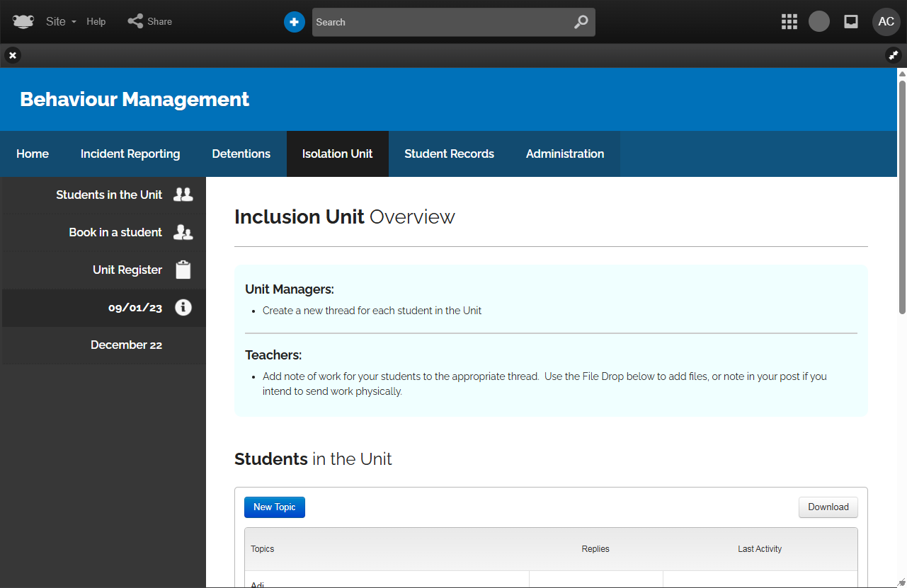Image resolution: width=907 pixels, height=588 pixels.
Task: Close the panel with the X button
Action: [x=13, y=54]
